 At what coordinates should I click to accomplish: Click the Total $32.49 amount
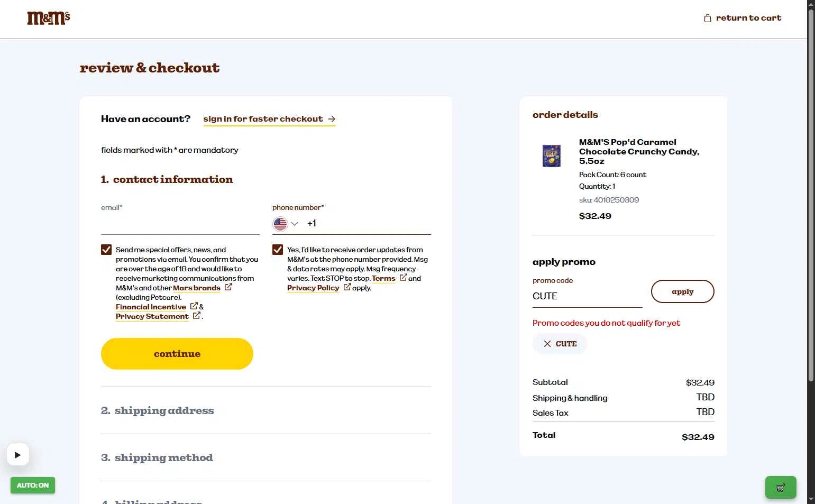point(698,437)
